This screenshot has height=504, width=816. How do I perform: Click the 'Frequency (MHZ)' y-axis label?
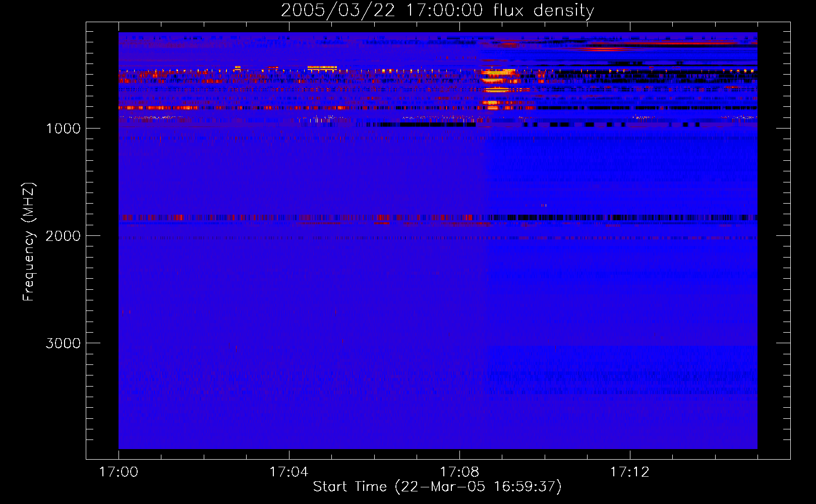tap(29, 242)
